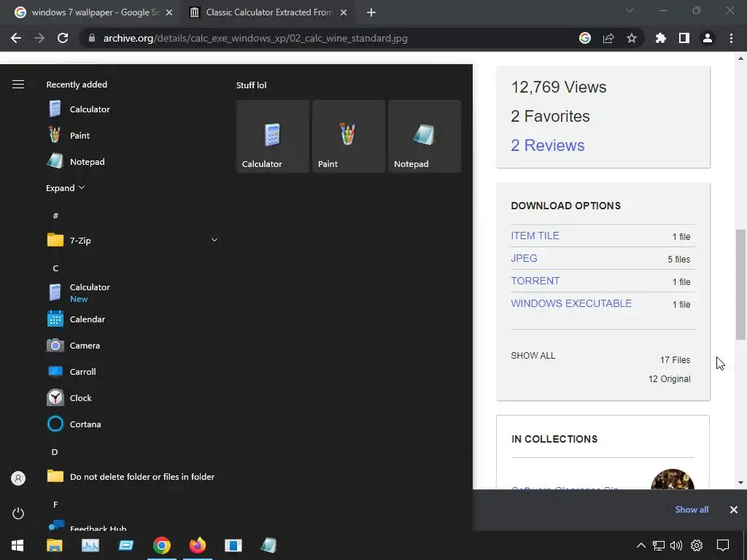This screenshot has height=560, width=747.
Task: Click the collection thumbnail image
Action: tap(673, 479)
